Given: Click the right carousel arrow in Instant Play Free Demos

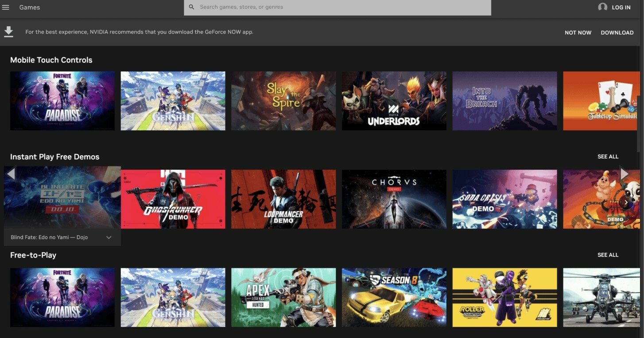Looking at the screenshot, I should pos(624,174).
